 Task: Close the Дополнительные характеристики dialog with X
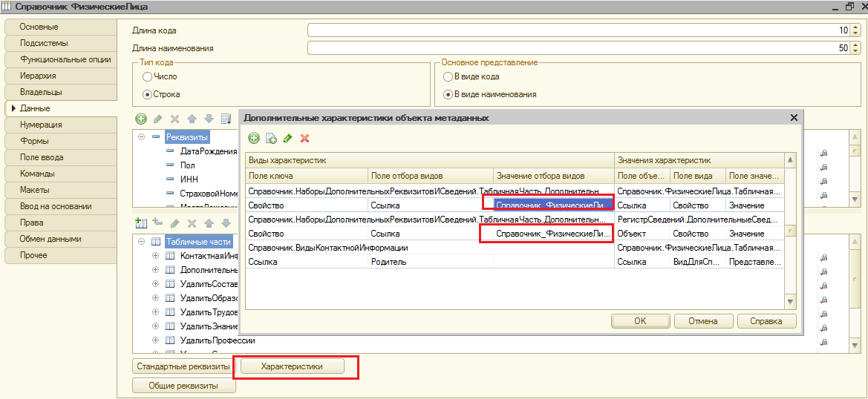click(x=793, y=118)
